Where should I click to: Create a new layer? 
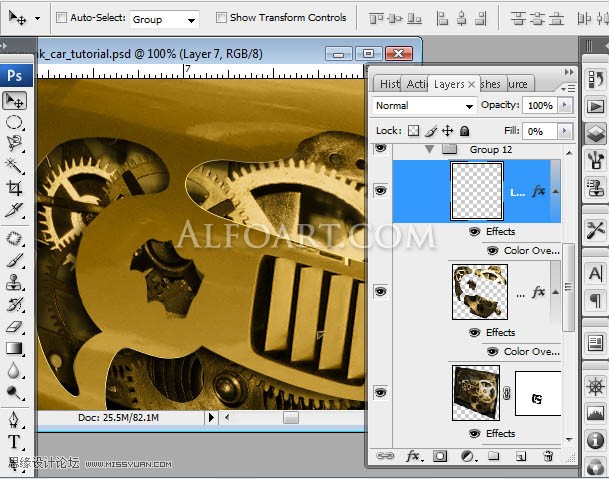521,456
